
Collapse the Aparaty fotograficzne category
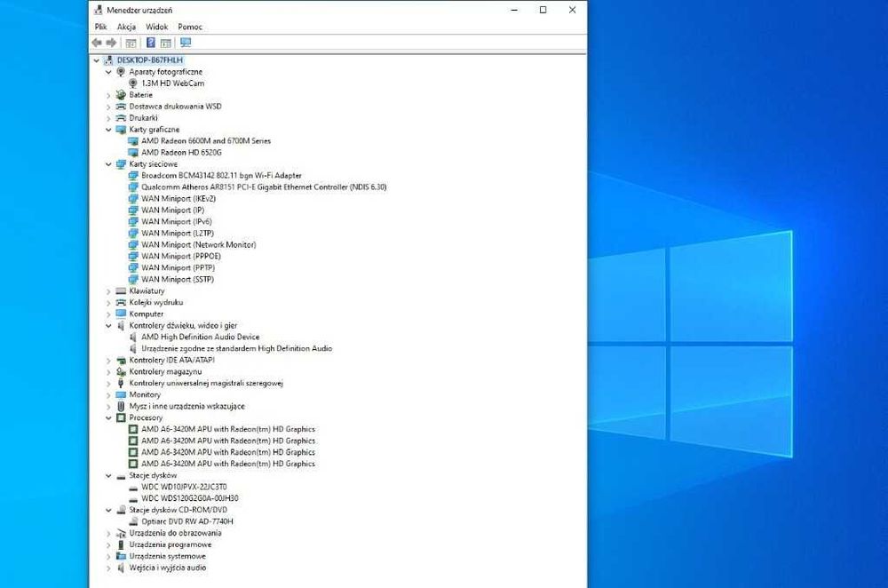108,72
